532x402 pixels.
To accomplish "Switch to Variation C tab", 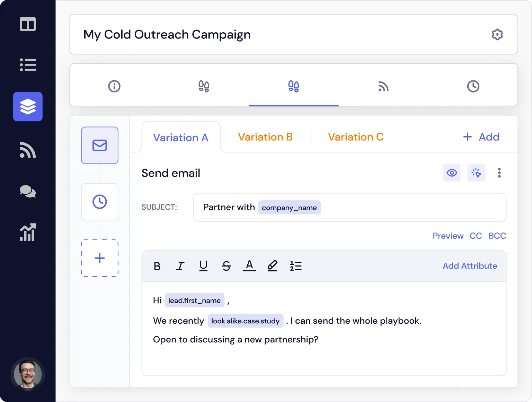I will (x=356, y=137).
